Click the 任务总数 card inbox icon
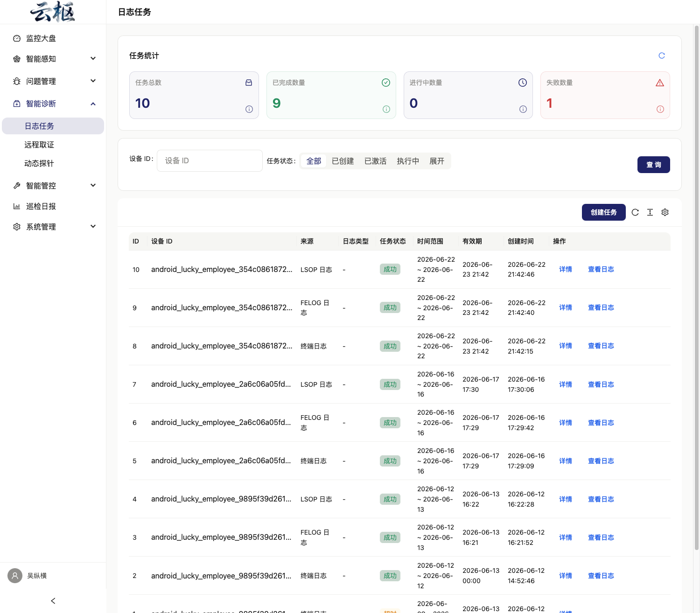 pyautogui.click(x=249, y=83)
